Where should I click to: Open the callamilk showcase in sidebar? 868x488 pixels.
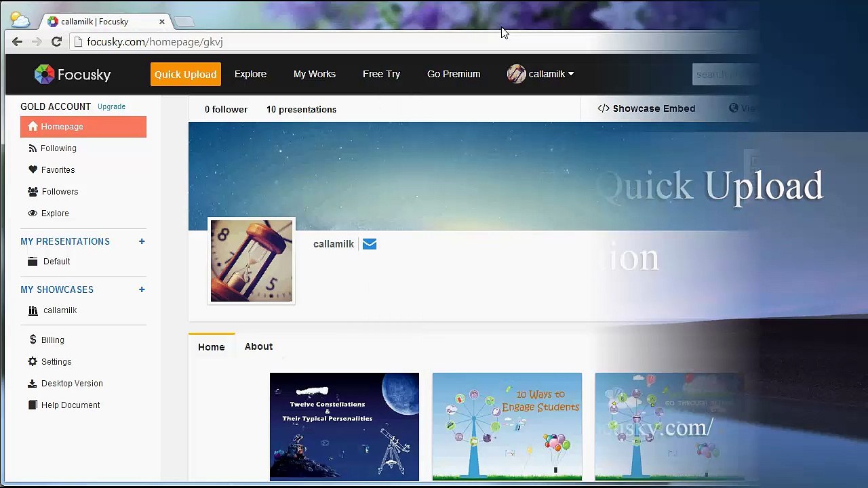(60, 310)
